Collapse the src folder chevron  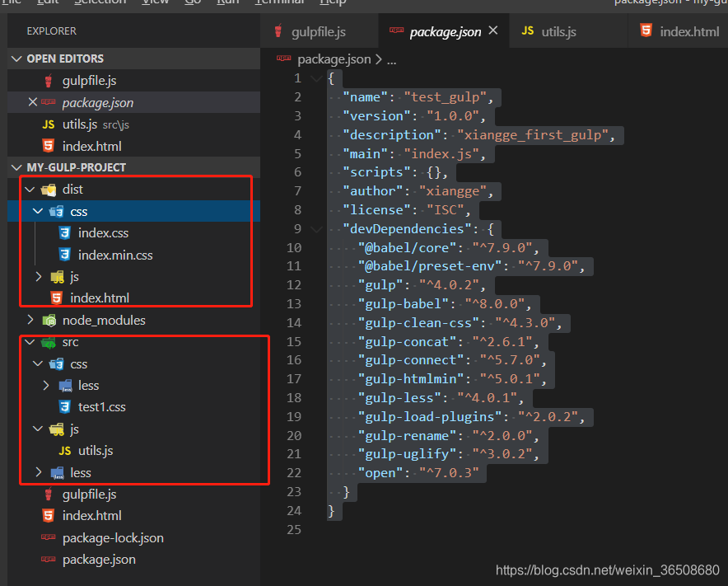(30, 342)
